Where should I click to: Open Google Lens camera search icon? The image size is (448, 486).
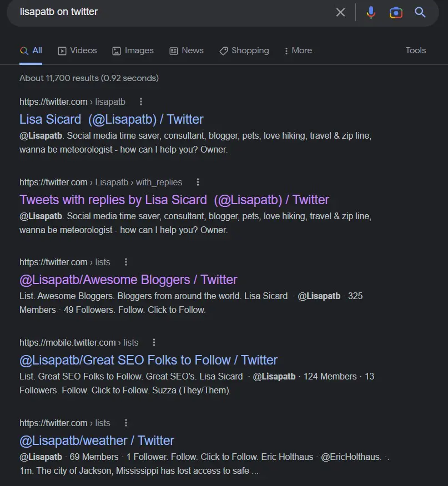pyautogui.click(x=396, y=12)
